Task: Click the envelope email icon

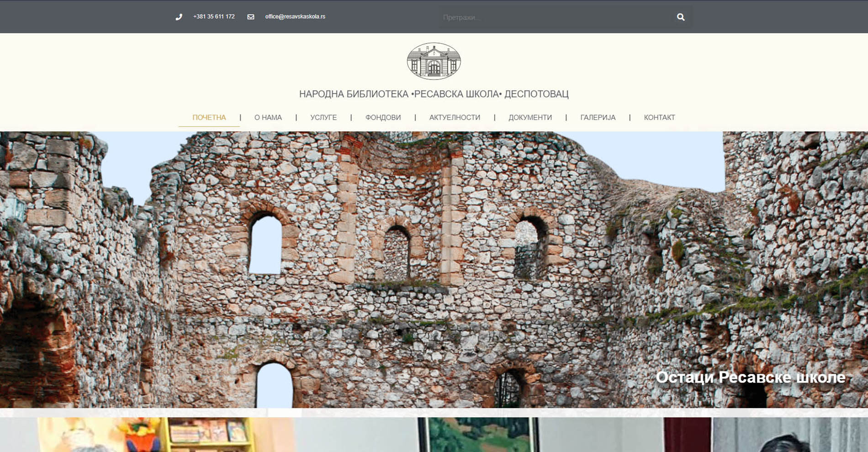Action: [251, 17]
